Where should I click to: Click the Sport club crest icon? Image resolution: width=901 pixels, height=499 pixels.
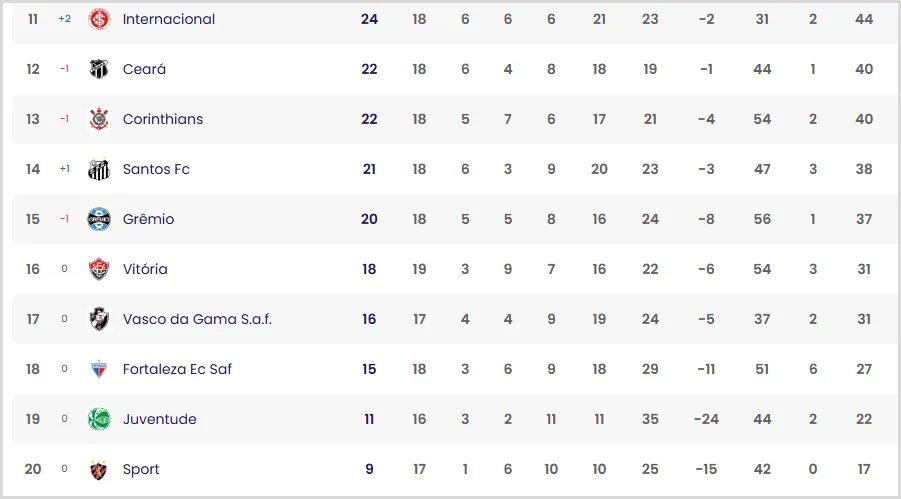pos(99,469)
